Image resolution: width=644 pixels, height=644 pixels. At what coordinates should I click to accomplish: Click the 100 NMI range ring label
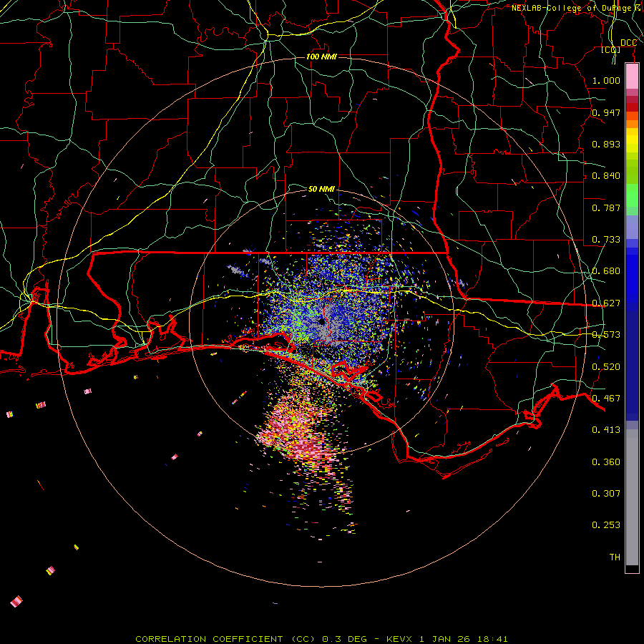[x=321, y=57]
